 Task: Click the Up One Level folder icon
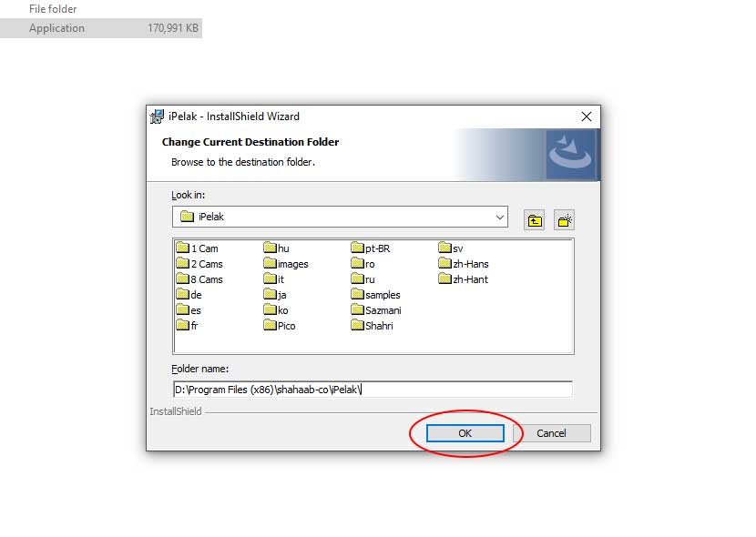click(535, 220)
